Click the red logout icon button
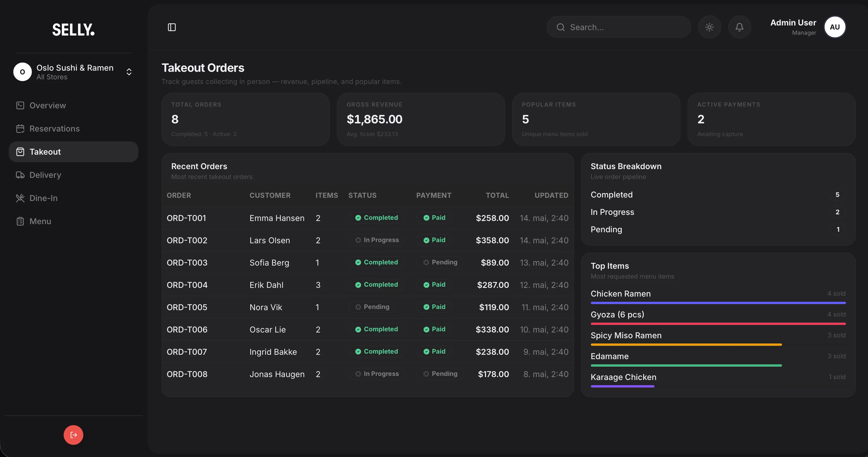868x457 pixels. [73, 435]
